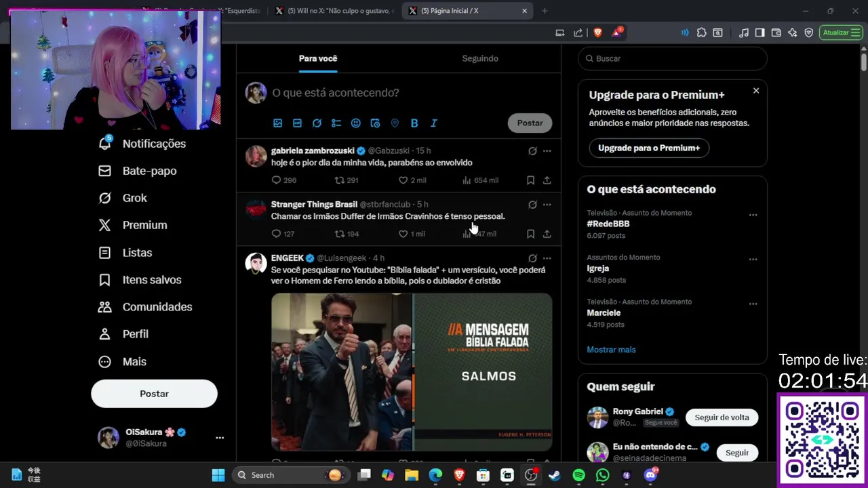This screenshot has width=868, height=488.
Task: Open more options for Marciele trend
Action: point(753,304)
